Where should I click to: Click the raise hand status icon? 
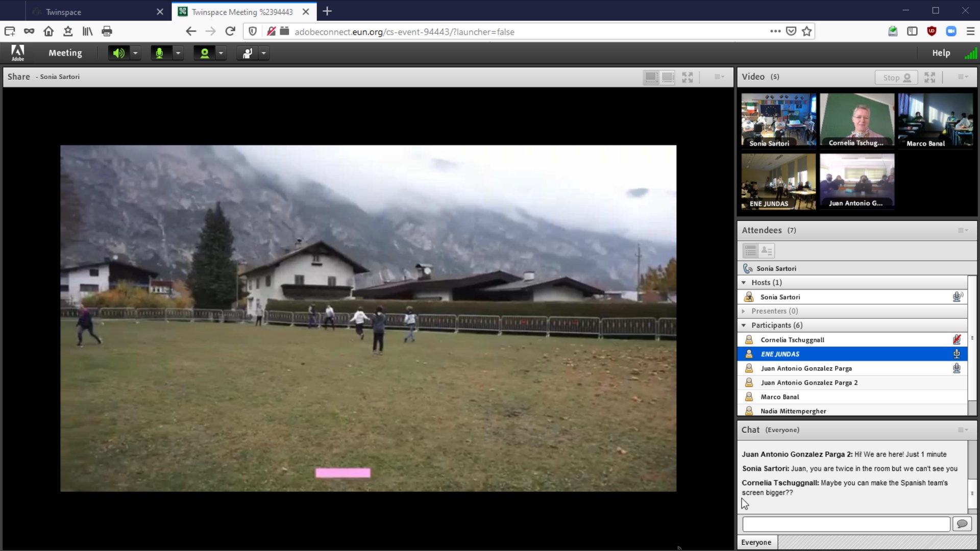point(247,53)
